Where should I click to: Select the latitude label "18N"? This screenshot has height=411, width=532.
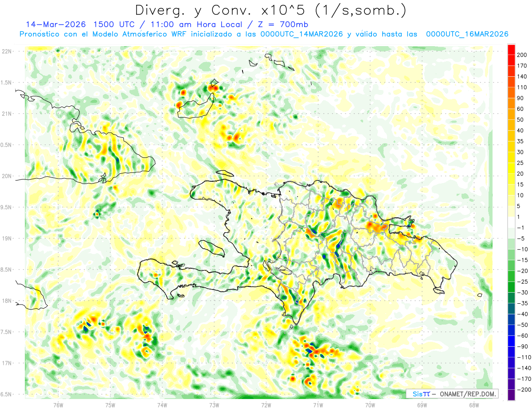pyautogui.click(x=7, y=301)
